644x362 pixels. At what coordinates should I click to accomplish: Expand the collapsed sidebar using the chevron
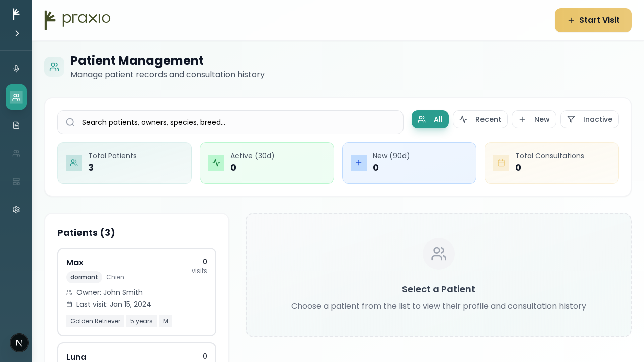[x=16, y=33]
